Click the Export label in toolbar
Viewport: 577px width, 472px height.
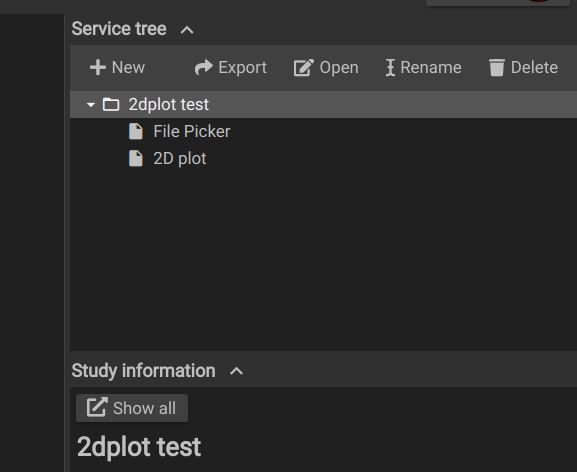(243, 68)
